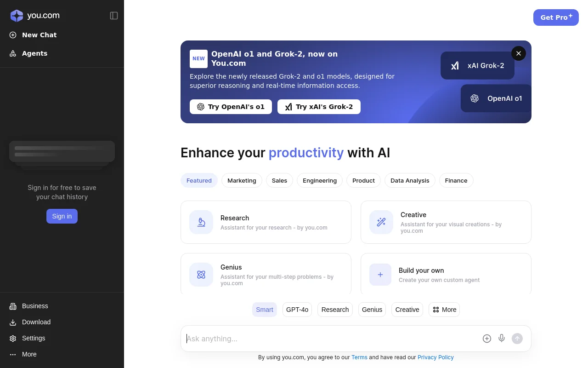Switch to GPT-4o mode chip
This screenshot has width=588, height=368.
point(297,310)
